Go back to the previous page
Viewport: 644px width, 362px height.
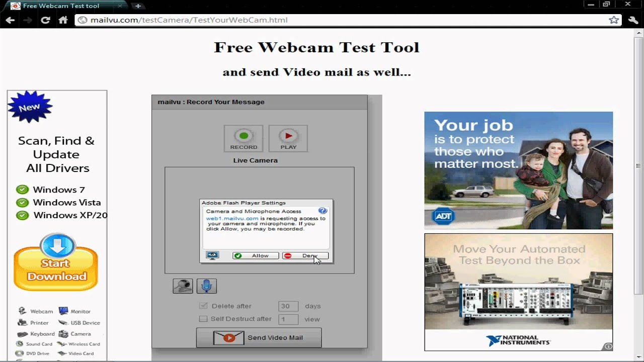click(x=10, y=20)
